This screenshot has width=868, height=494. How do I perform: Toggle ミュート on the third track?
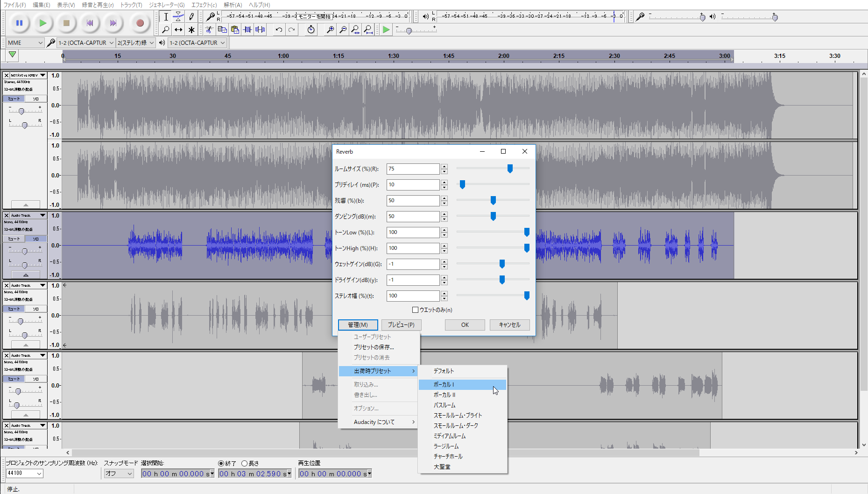click(14, 309)
